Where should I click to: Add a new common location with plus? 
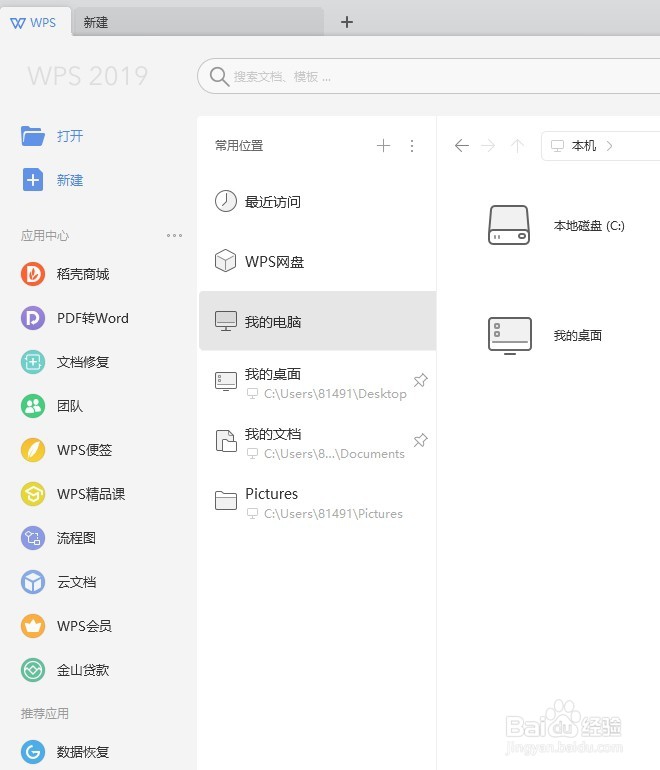[x=383, y=145]
